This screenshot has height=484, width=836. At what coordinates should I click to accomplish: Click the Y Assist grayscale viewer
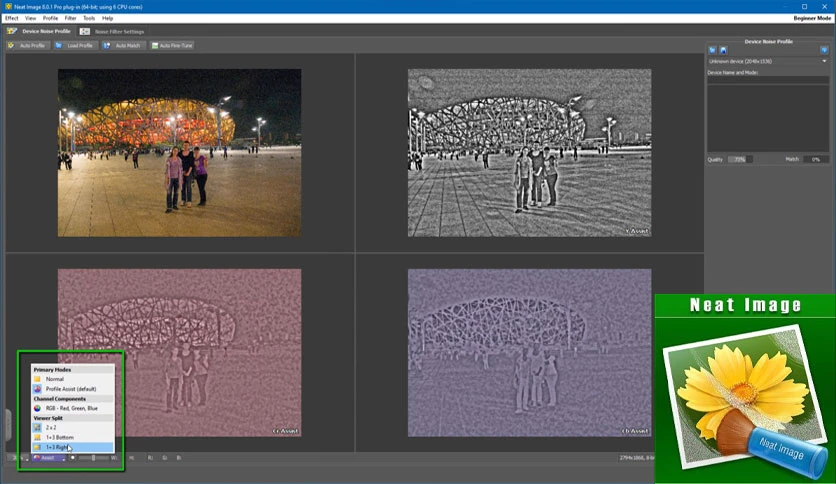[529, 152]
